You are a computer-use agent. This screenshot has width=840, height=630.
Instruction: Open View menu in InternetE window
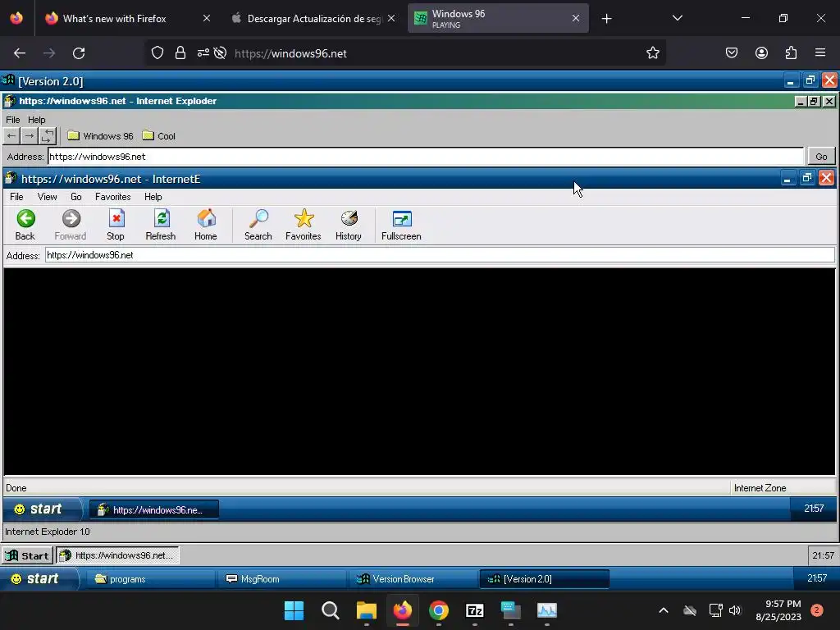click(47, 197)
